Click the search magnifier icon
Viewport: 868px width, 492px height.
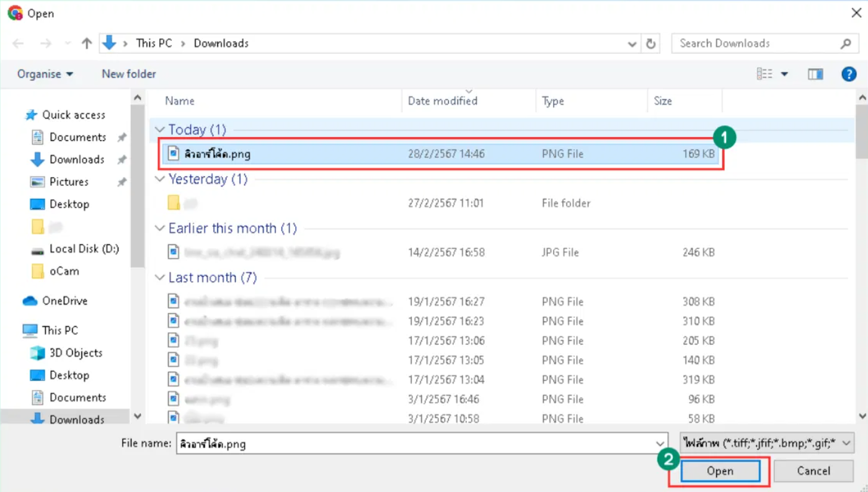click(846, 43)
